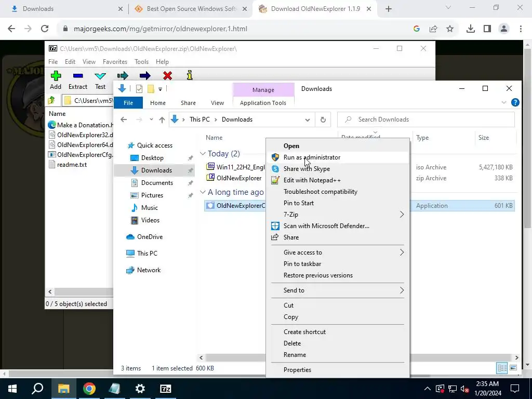
Task: Click Explorer back arrow
Action: tap(124, 119)
